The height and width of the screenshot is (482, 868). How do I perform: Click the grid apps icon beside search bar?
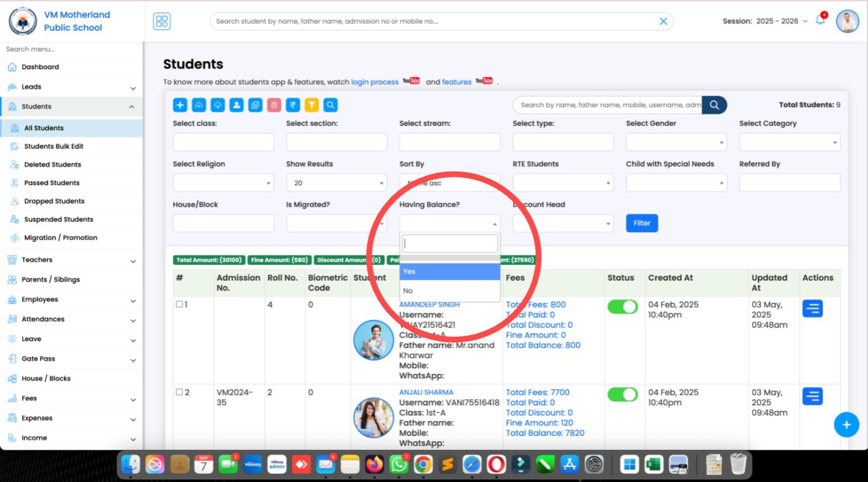point(162,21)
